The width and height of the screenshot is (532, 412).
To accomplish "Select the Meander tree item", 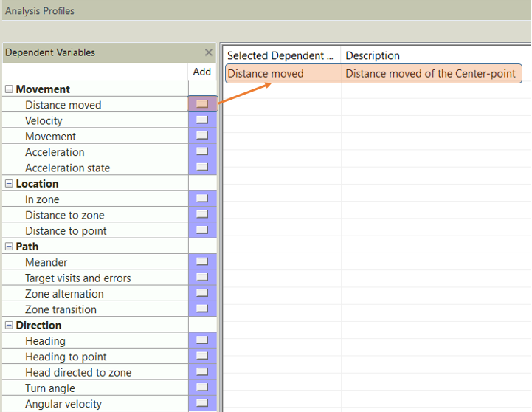I will click(x=46, y=262).
